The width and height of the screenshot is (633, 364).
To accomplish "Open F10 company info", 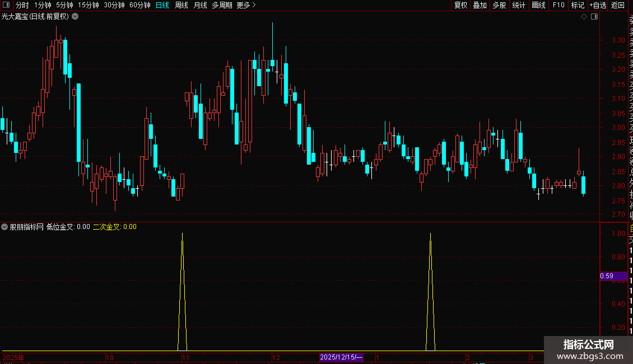I will coord(558,5).
